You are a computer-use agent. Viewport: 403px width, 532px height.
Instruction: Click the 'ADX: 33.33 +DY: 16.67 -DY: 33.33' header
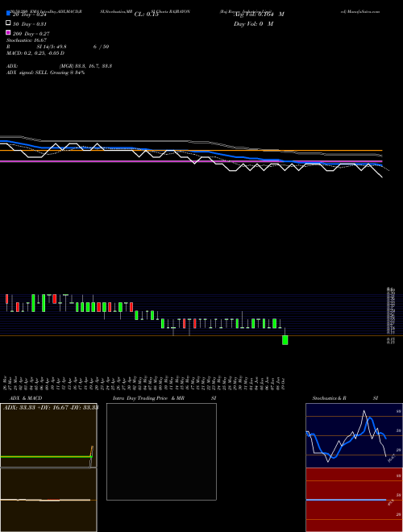pyautogui.click(x=51, y=408)
